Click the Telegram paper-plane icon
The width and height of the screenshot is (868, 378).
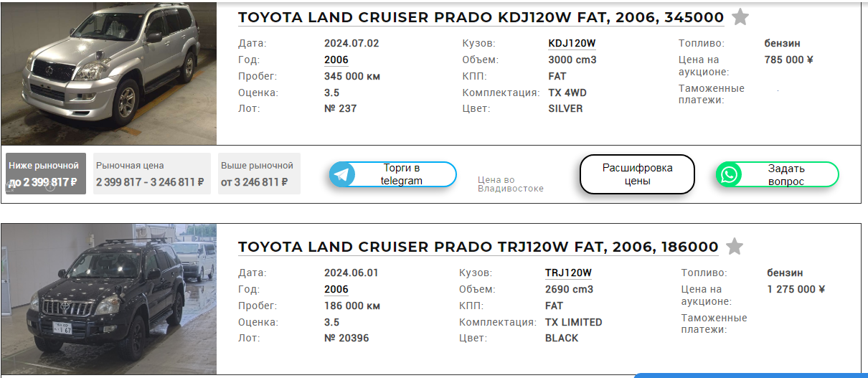(x=343, y=174)
